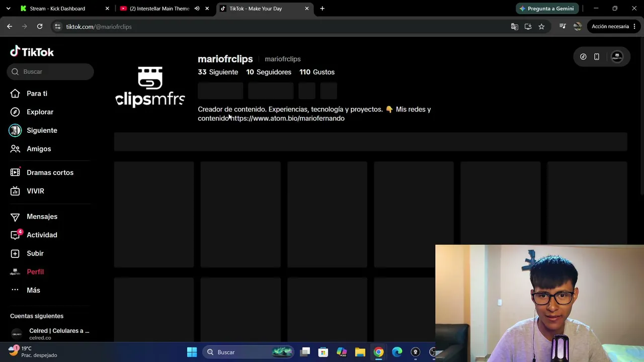Open the Microsoft 365 Copilot taskbar icon
The image size is (644, 362).
(x=342, y=352)
